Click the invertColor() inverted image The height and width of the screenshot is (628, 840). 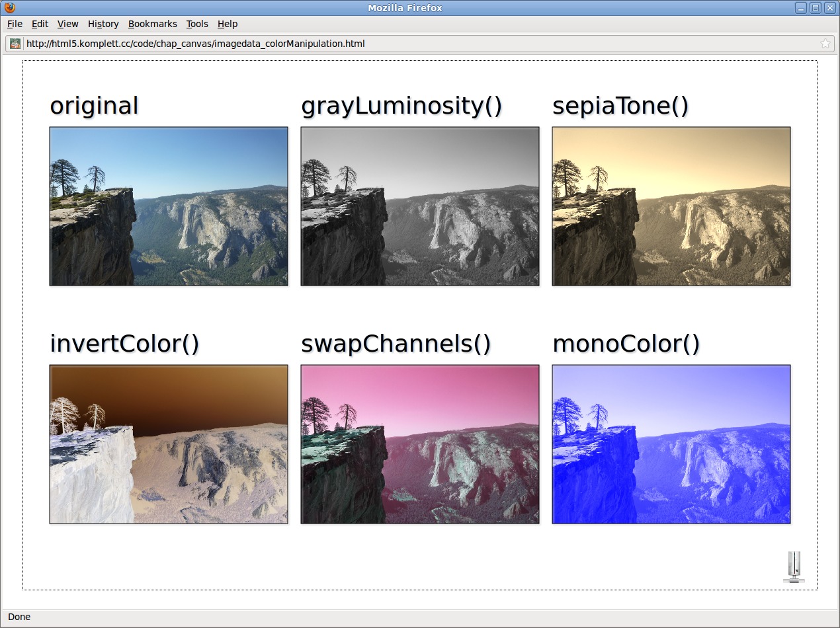click(169, 444)
